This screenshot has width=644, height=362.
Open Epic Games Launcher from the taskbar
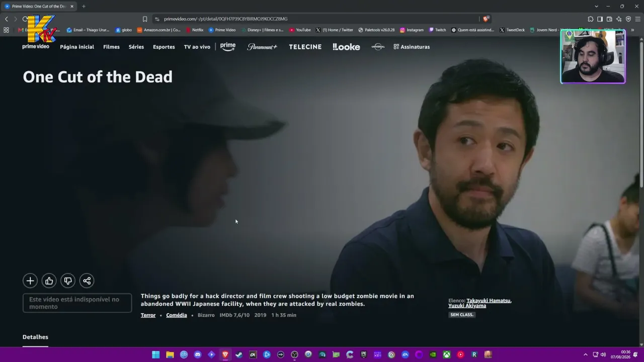pos(364,354)
